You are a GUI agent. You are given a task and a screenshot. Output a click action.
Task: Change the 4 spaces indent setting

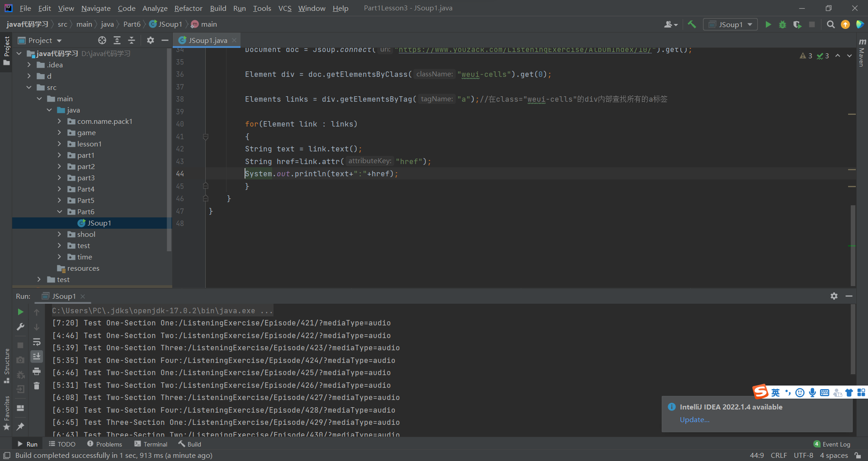[834, 455]
